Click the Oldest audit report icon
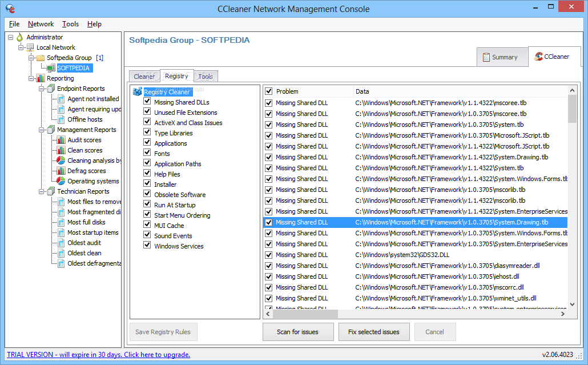This screenshot has width=588, height=365. 61,243
